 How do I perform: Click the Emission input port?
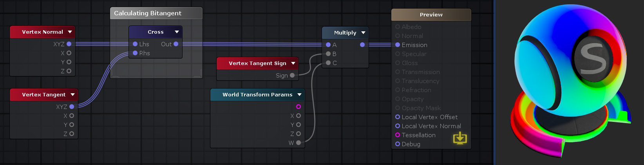coord(398,45)
